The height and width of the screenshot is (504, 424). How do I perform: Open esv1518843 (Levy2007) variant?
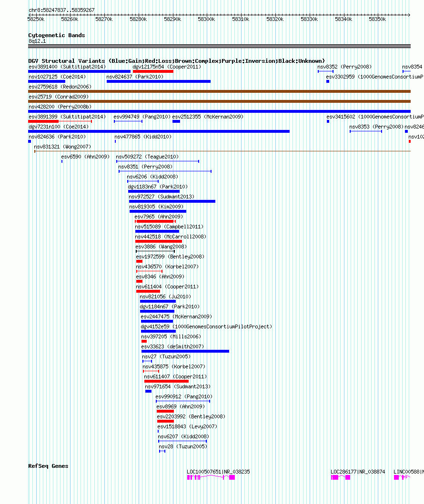pos(187,426)
